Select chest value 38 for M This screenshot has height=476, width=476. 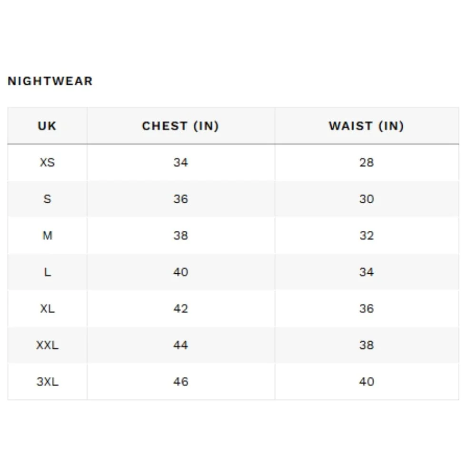181,235
